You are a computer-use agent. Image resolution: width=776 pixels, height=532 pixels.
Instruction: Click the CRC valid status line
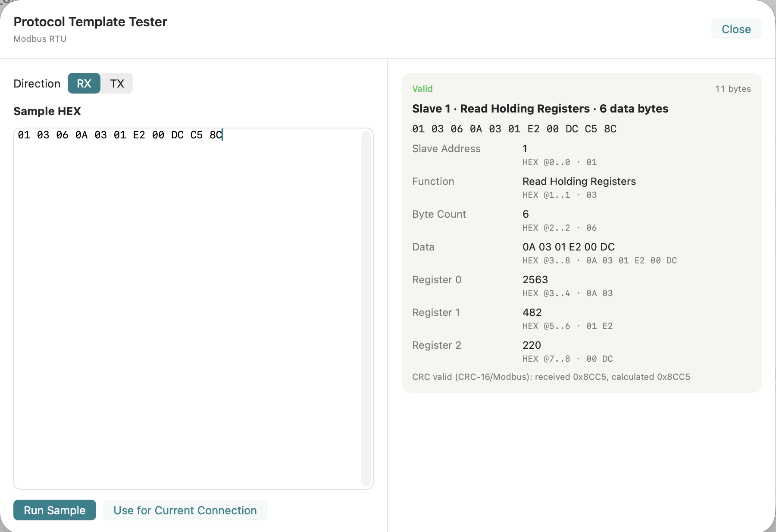point(551,377)
